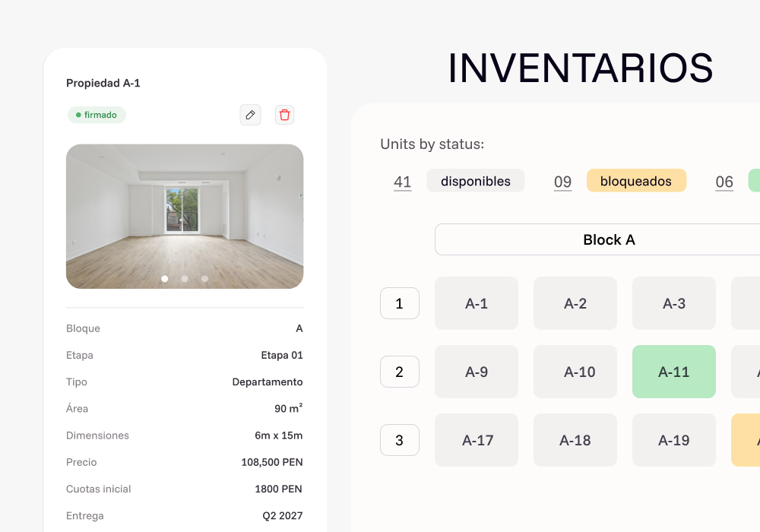Select the first carousel dot
This screenshot has height=532, width=760.
(x=165, y=279)
